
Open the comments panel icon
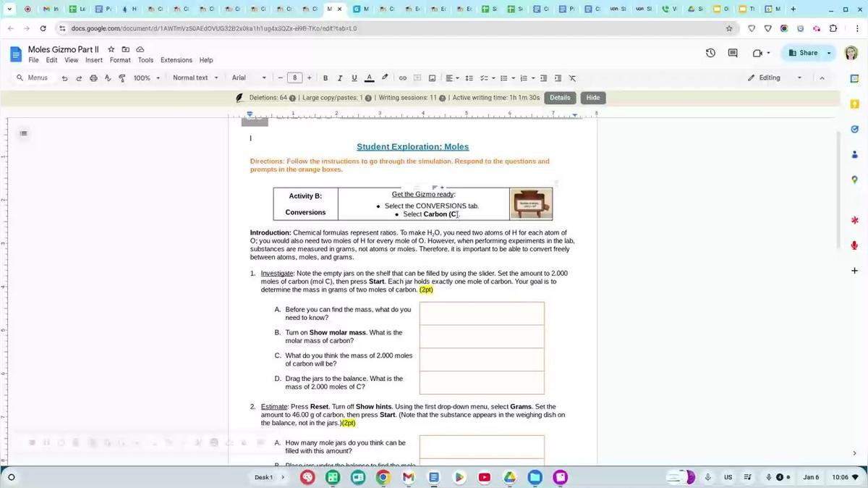tap(733, 53)
